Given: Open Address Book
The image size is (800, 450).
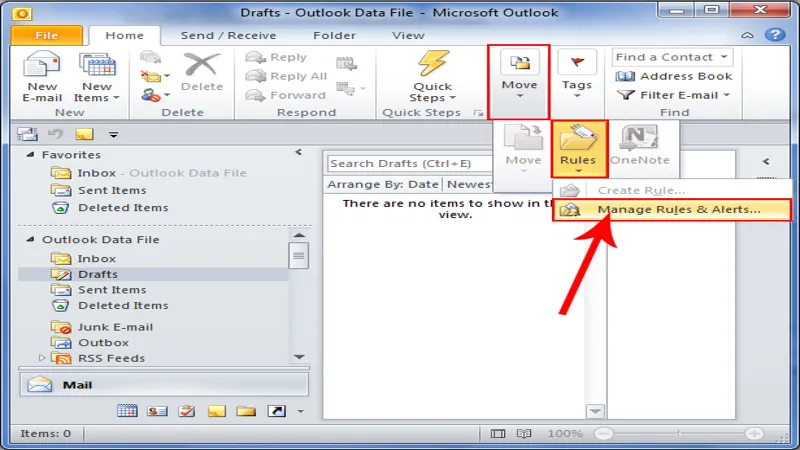Looking at the screenshot, I should pos(673,76).
